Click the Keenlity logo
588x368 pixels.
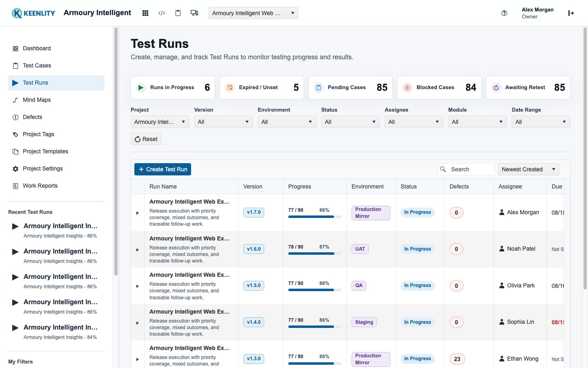(x=33, y=13)
